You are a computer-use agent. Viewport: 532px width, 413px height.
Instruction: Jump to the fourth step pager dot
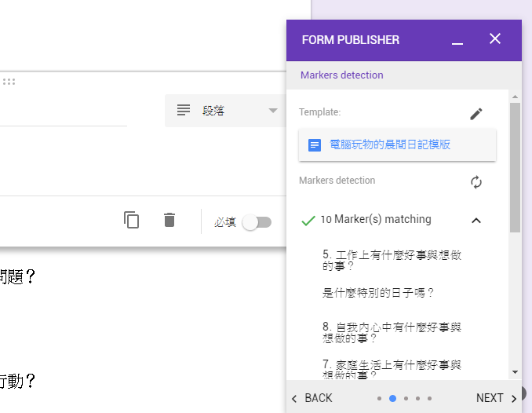pos(417,398)
